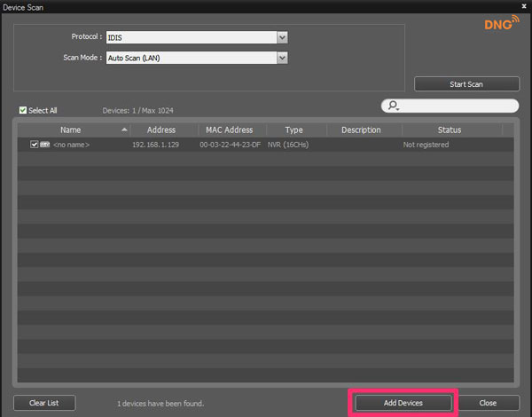532x417 pixels.
Task: Sort by the MAC Address column header
Action: pyautogui.click(x=232, y=130)
